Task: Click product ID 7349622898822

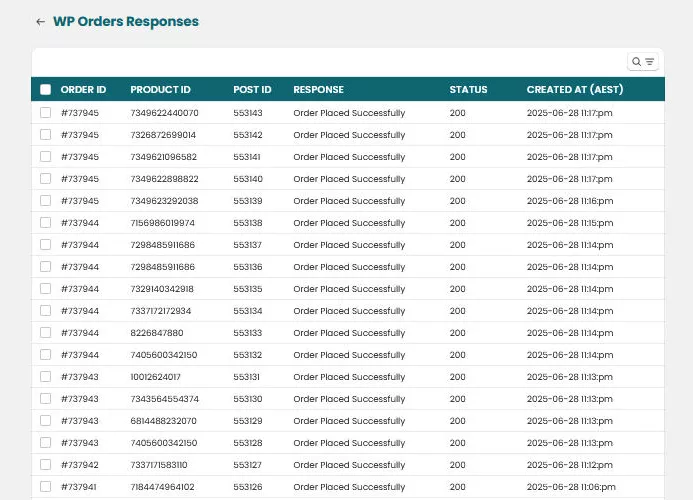Action: pos(164,179)
